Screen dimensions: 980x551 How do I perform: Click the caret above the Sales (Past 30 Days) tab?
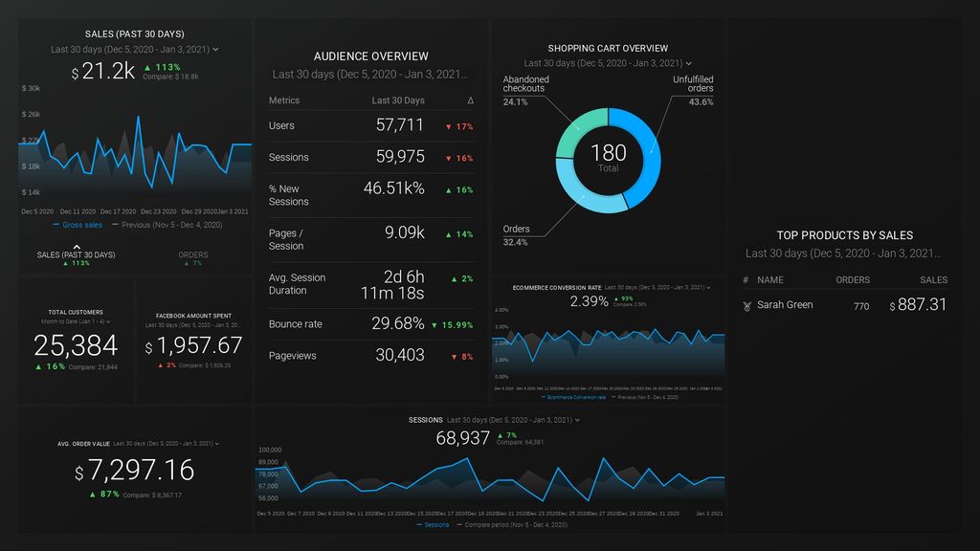77,248
